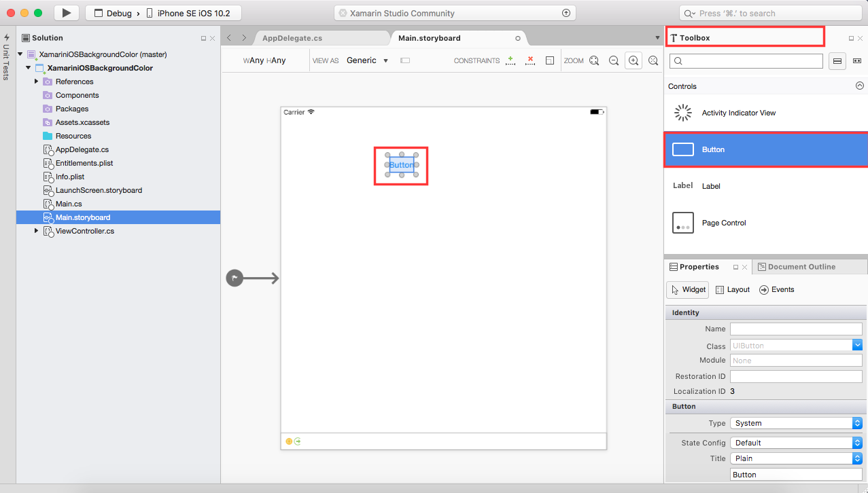
Task: Select Entitlements.plist in Solution tree
Action: click(84, 163)
